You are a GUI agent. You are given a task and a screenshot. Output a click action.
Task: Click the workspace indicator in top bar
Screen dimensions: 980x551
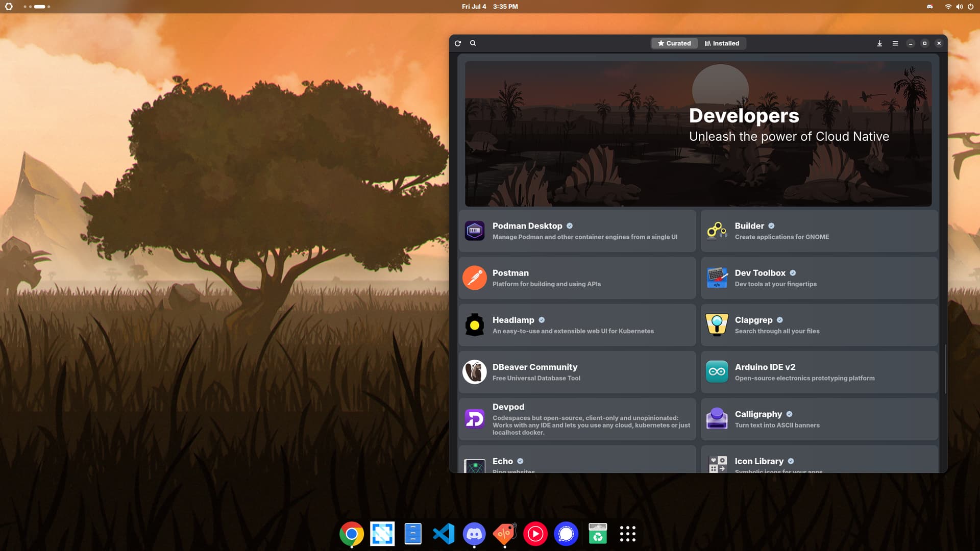pos(37,7)
